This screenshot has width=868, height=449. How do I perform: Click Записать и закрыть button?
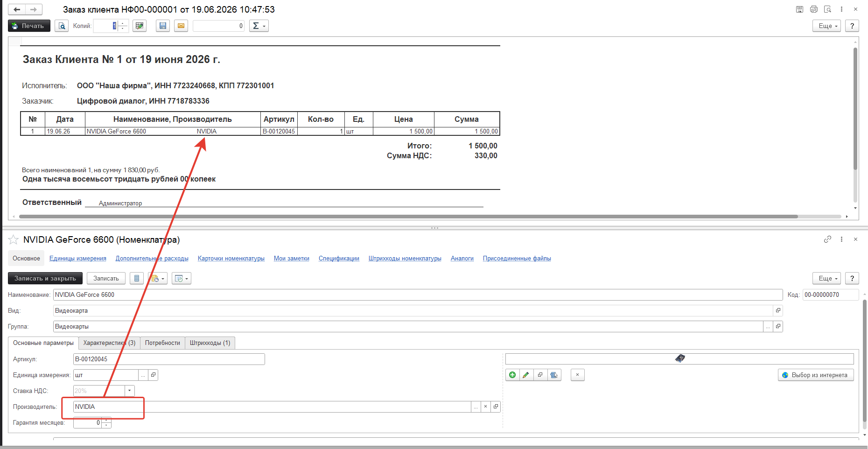click(45, 278)
